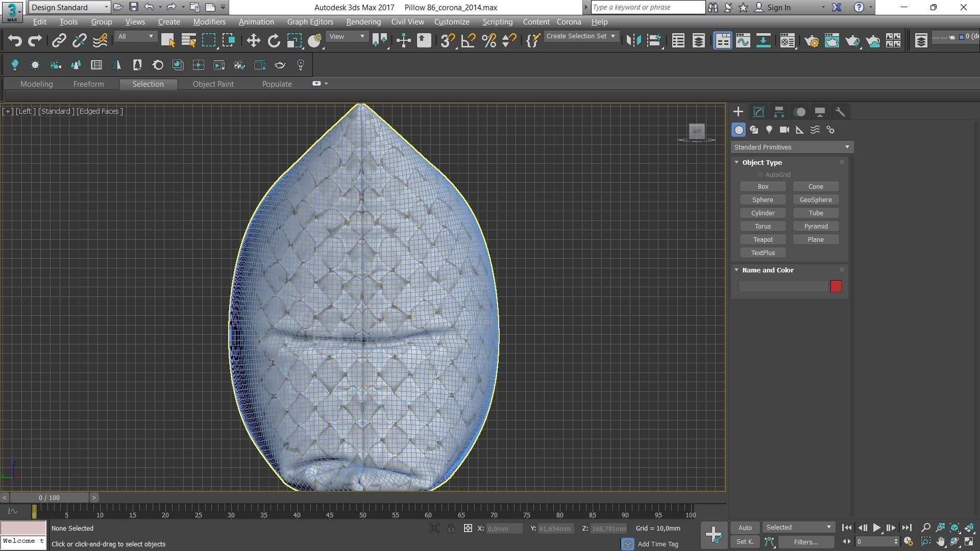Viewport: 980px width, 551px height.
Task: Open the Mirror tool
Action: coord(633,41)
